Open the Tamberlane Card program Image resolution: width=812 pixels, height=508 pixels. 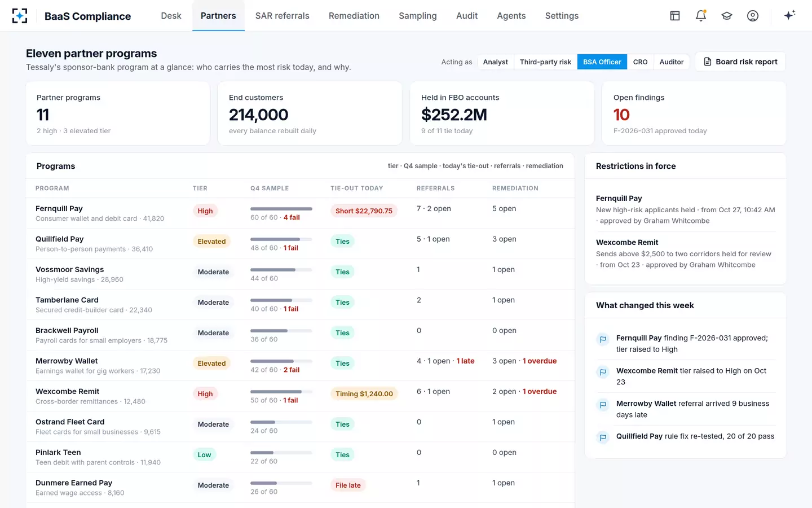(300, 305)
